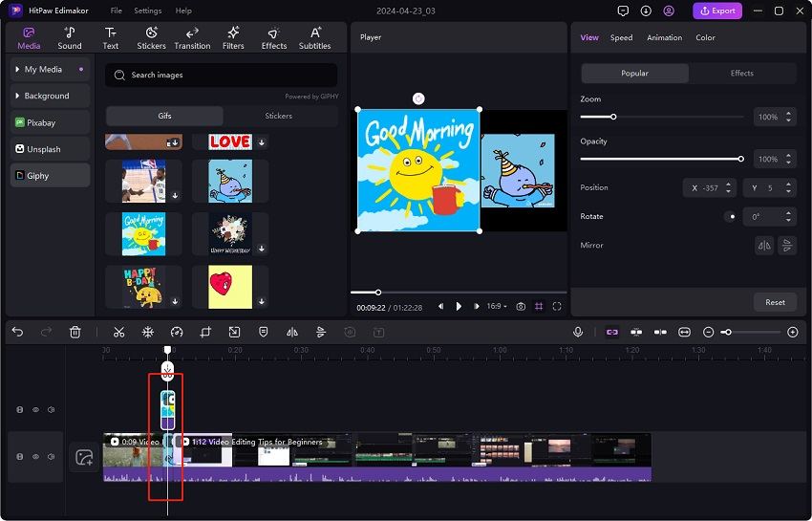812x521 pixels.
Task: Split clip with scissors icon
Action: [118, 333]
